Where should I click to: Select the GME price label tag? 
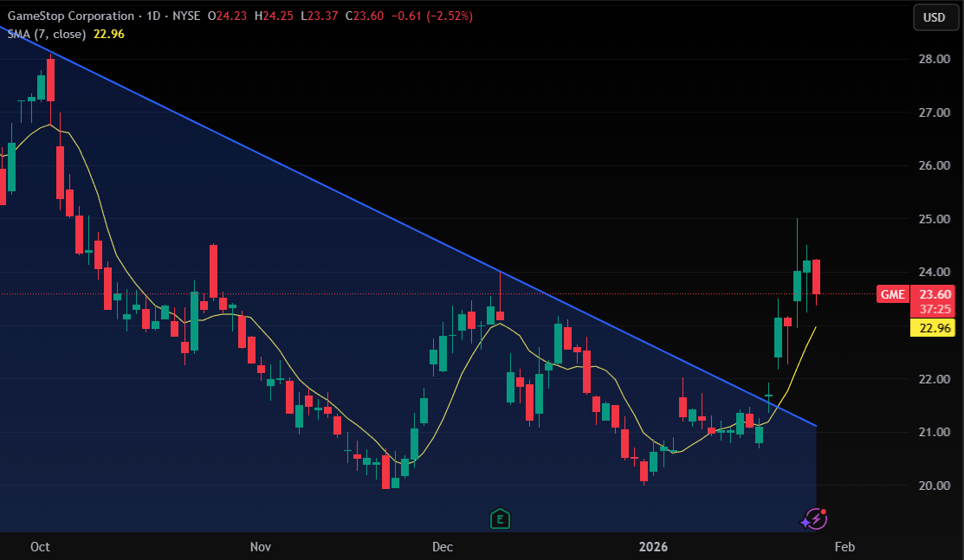coord(892,294)
